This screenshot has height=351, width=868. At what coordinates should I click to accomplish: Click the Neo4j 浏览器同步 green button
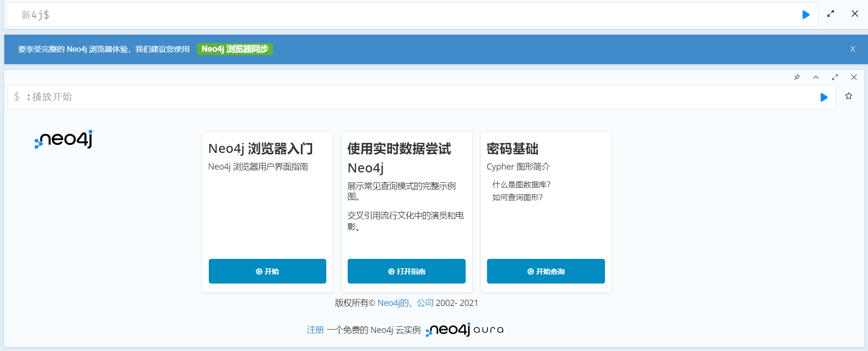point(235,49)
